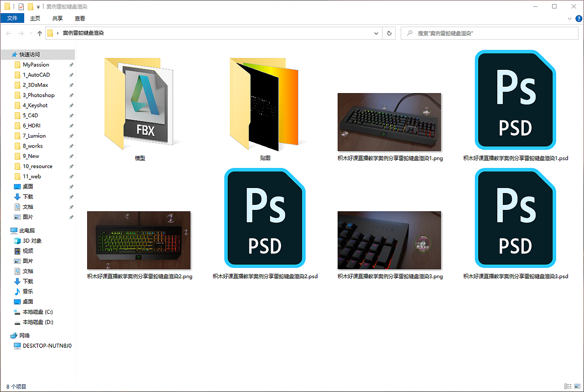This screenshot has width=584, height=392.
Task: Click the Back navigation arrow
Action: coord(9,33)
